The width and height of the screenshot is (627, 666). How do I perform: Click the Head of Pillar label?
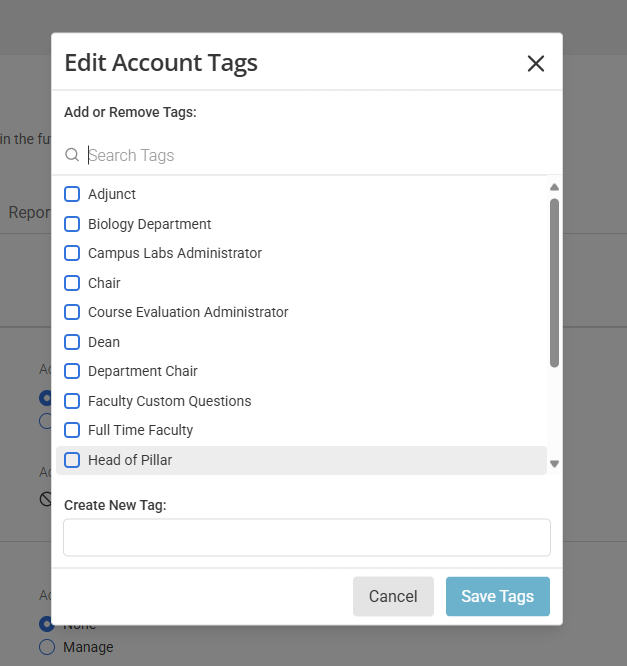pos(130,460)
